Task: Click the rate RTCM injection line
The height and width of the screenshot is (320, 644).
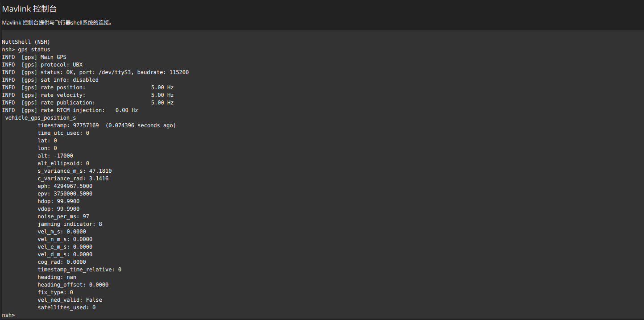Action: (70, 110)
